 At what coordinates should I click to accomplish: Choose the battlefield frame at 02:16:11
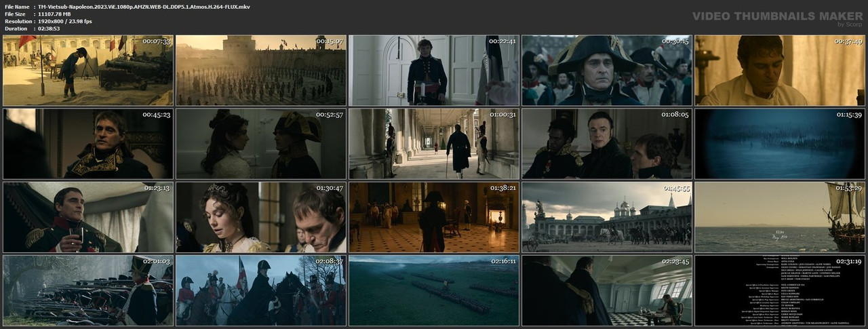pos(434,290)
